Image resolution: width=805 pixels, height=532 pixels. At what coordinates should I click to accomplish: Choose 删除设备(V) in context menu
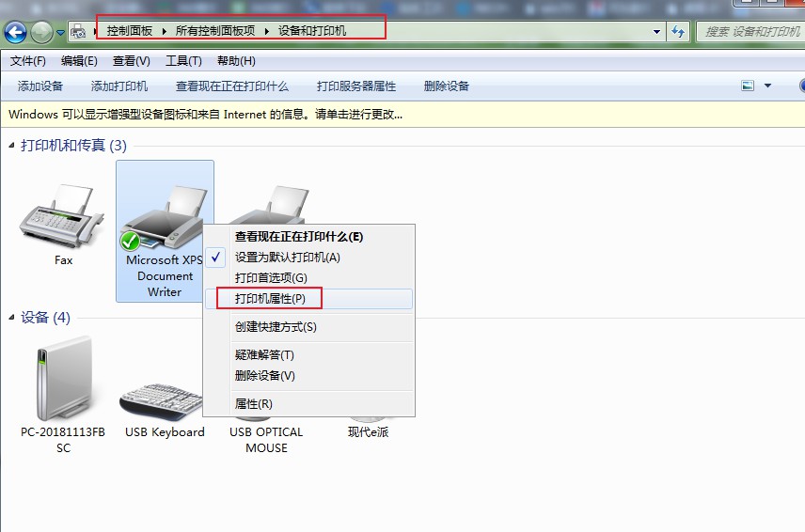[309, 376]
